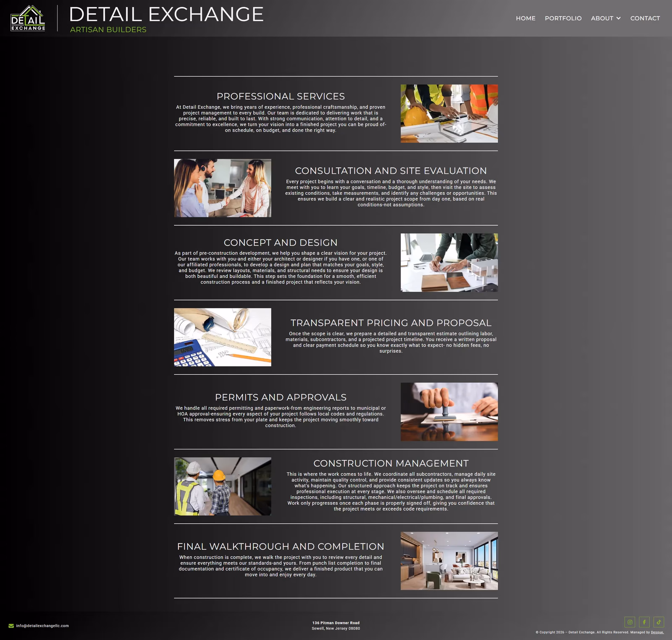Click the paragraph starting 'At Detail Exchange'

(x=281, y=119)
